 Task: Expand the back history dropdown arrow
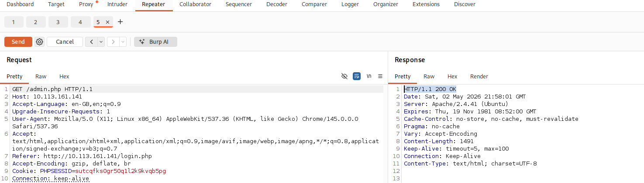tap(101, 42)
